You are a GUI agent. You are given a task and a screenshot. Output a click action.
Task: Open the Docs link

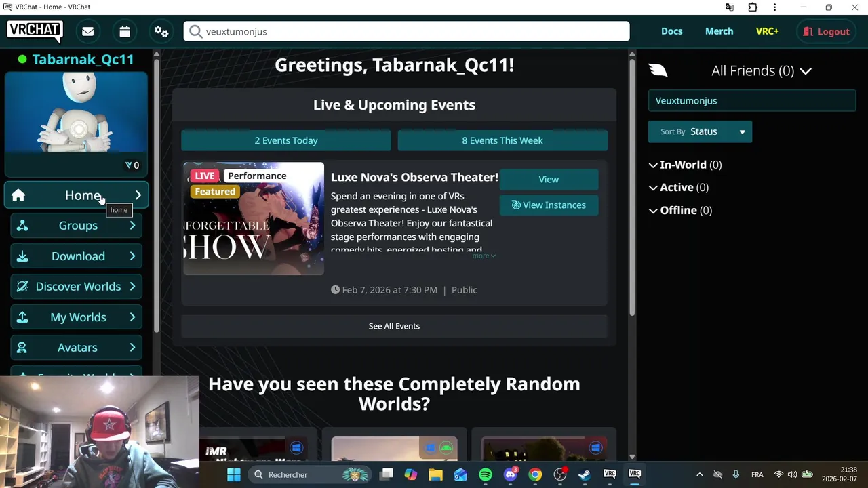pos(672,31)
